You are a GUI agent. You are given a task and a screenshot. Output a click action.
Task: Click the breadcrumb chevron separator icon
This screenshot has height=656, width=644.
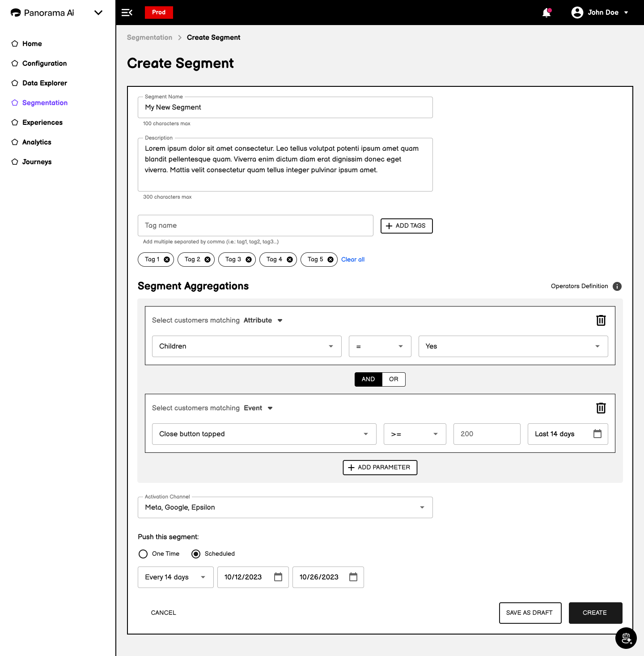(x=180, y=38)
